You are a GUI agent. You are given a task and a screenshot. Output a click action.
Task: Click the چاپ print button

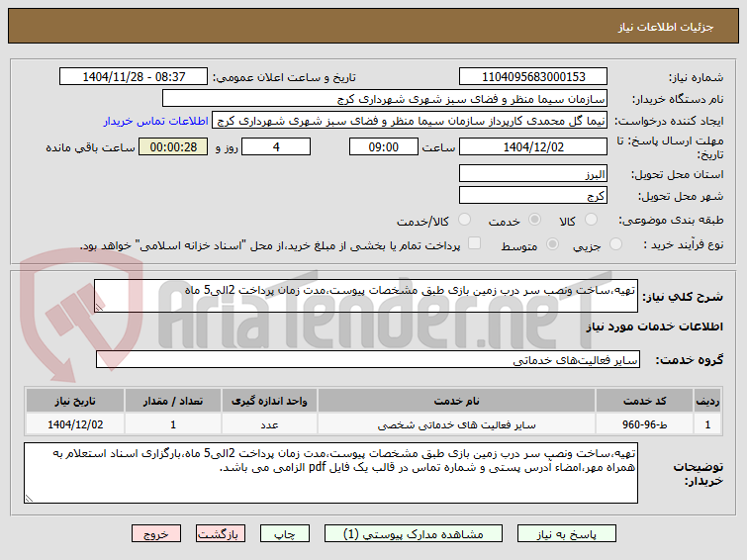(x=284, y=534)
